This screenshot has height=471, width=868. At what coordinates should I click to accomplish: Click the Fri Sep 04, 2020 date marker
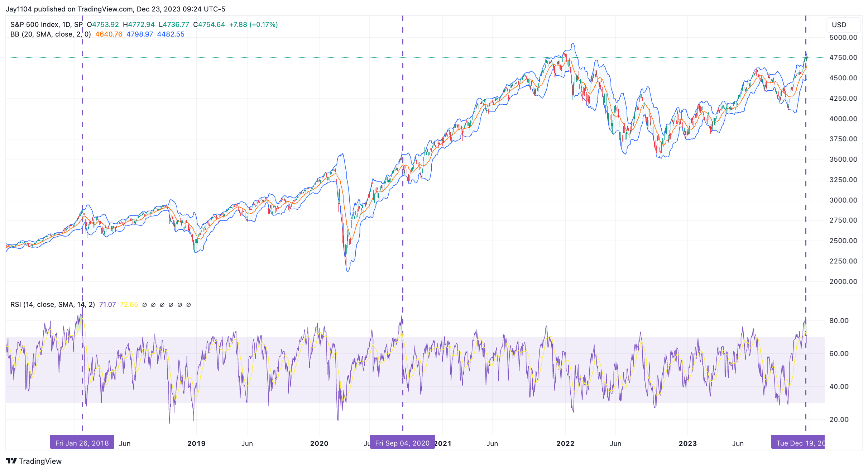[x=402, y=443]
